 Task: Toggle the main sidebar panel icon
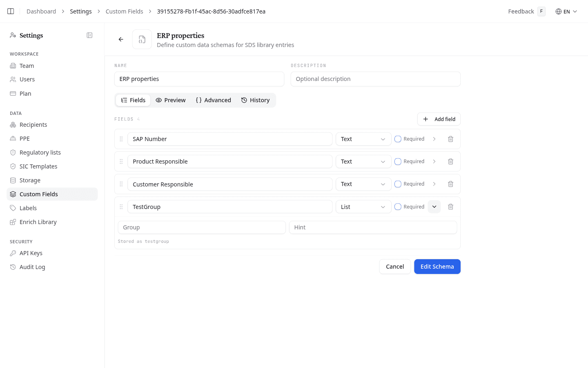(x=11, y=11)
